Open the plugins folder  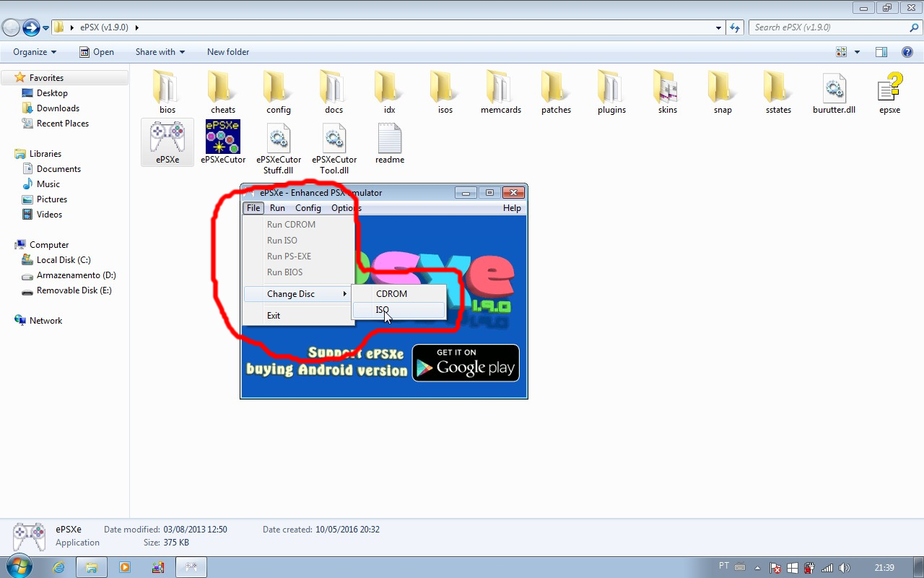[x=611, y=90]
